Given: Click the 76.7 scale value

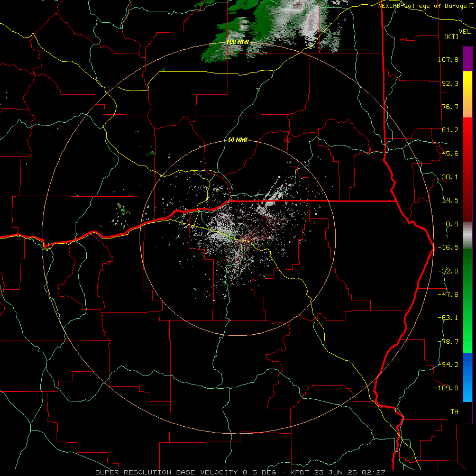Looking at the screenshot, I should click(x=450, y=106).
